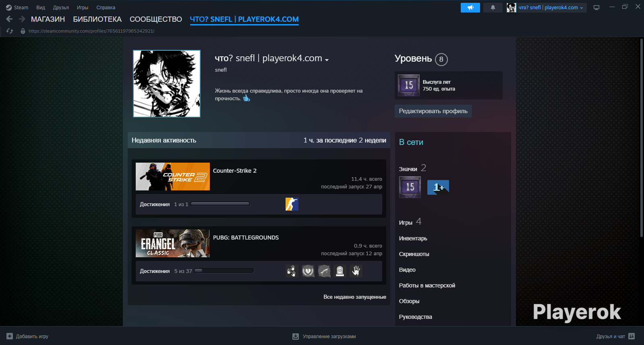Click the PUBG achievements progress bar

click(x=224, y=271)
